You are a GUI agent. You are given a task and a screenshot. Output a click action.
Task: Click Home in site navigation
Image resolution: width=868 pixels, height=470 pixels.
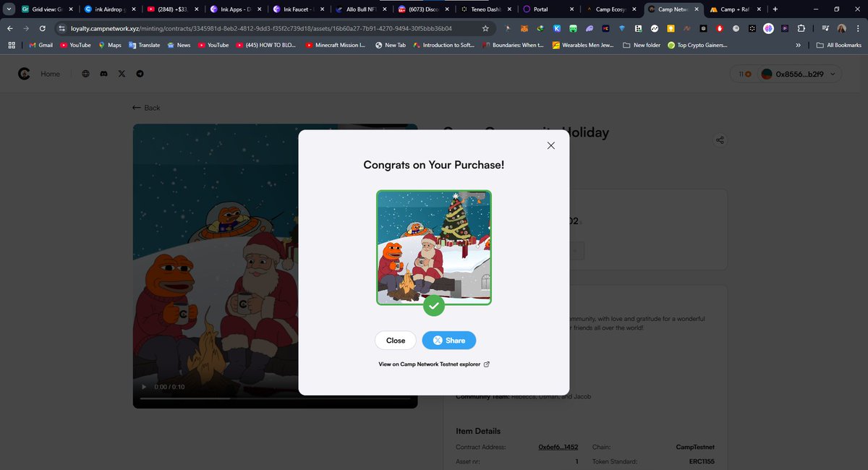(51, 74)
